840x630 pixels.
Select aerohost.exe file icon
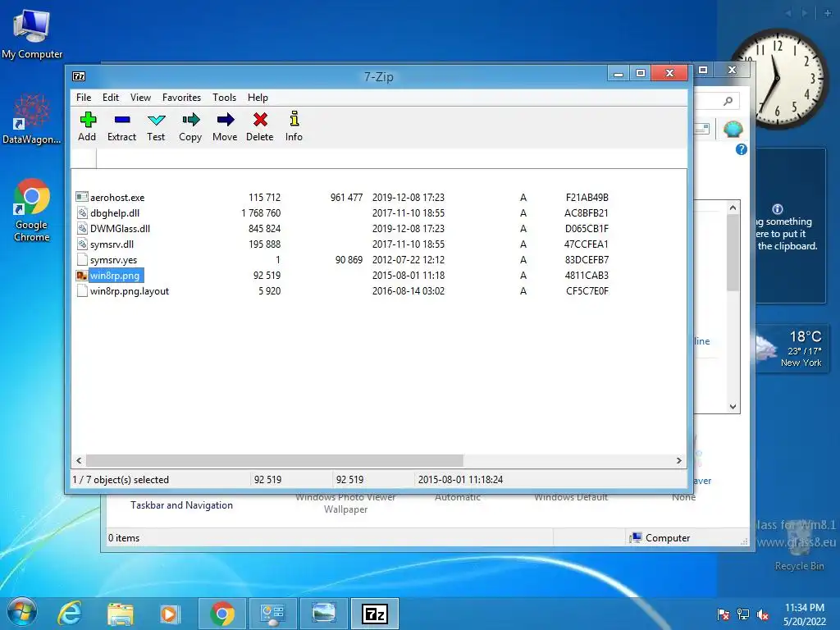pos(81,197)
